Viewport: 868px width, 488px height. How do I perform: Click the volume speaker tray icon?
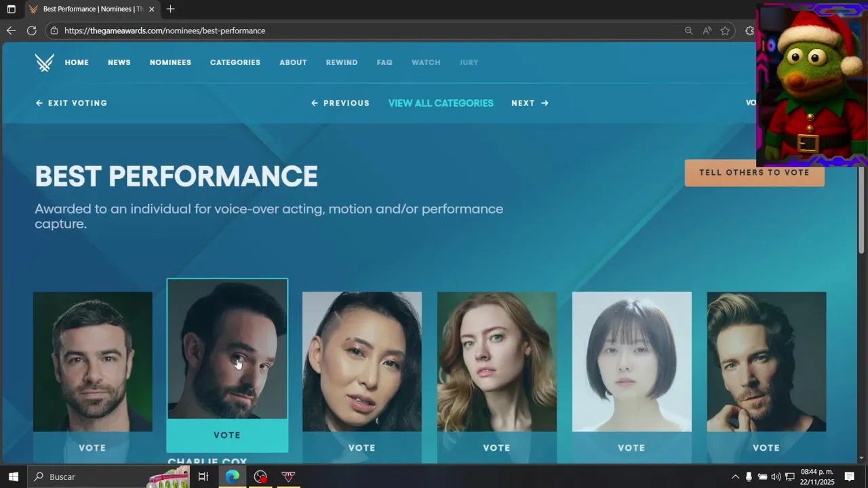tap(776, 476)
